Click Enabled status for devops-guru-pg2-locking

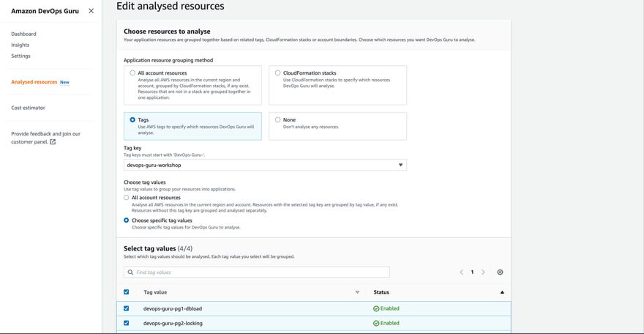[x=386, y=323]
